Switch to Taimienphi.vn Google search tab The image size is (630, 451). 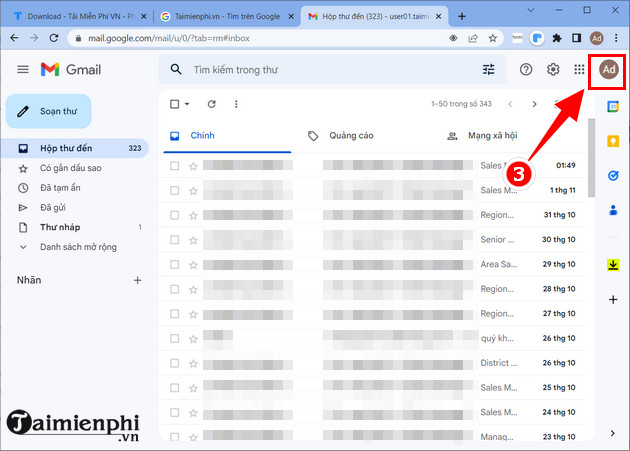(227, 16)
